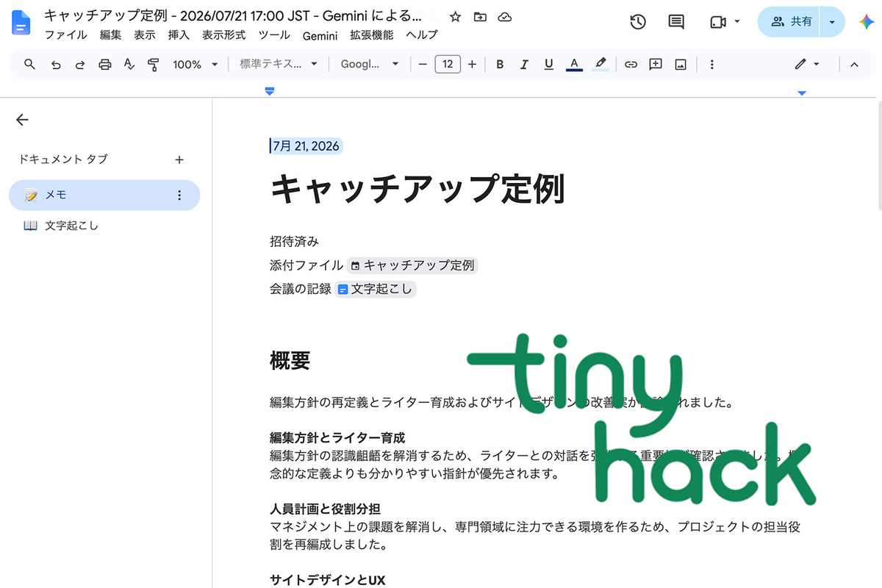Insert a link
Viewport: 882px width, 588px height.
[x=631, y=65]
